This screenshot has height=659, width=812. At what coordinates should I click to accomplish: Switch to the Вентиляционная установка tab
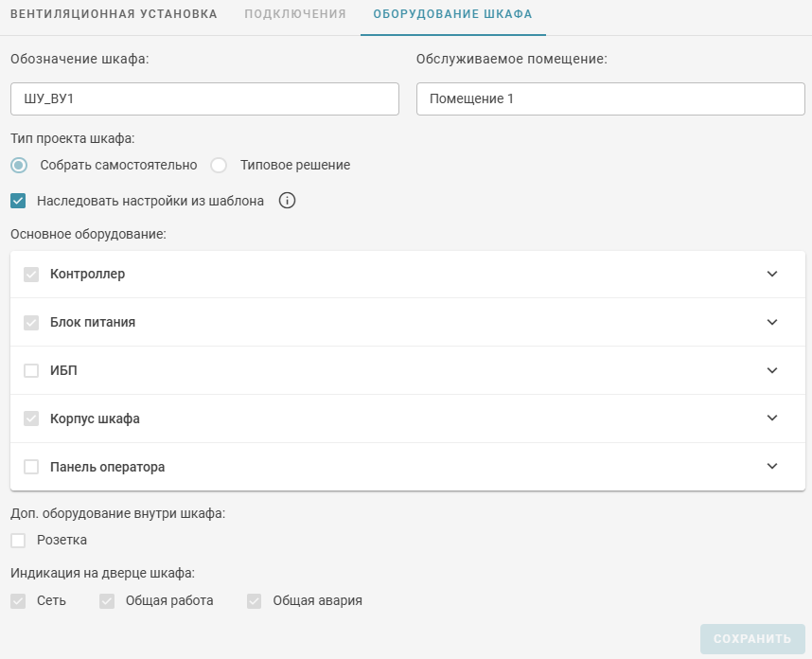114,14
